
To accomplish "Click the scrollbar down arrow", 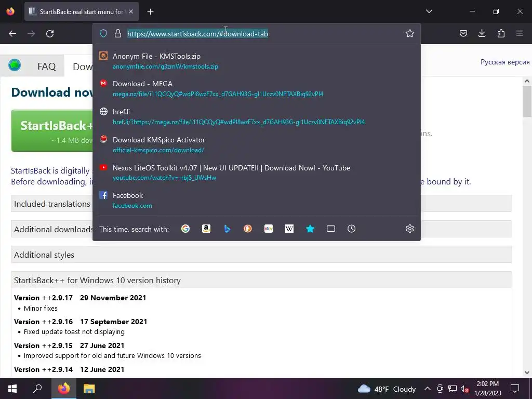I will coord(527,372).
